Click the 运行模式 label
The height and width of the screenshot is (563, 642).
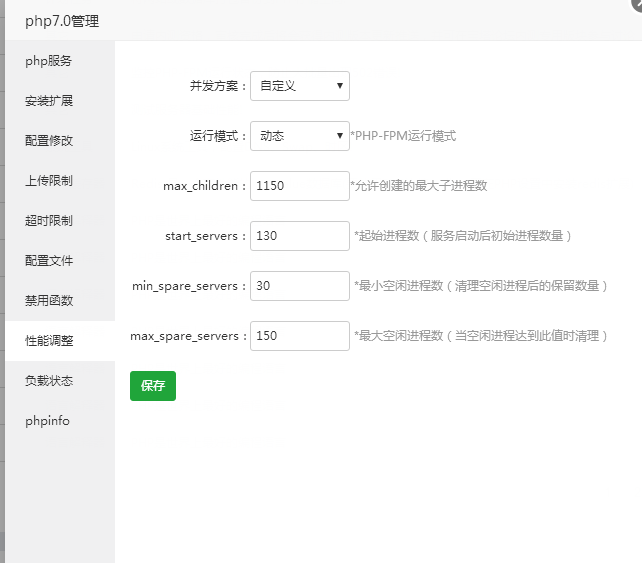[217, 136]
